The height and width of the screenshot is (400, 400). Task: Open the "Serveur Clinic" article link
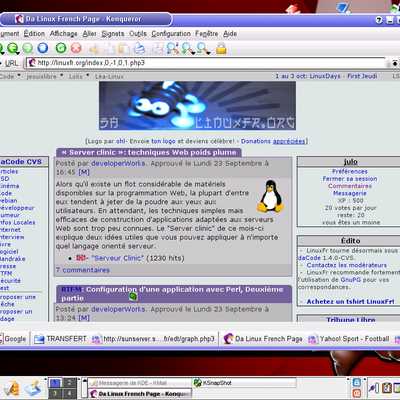pos(117,258)
